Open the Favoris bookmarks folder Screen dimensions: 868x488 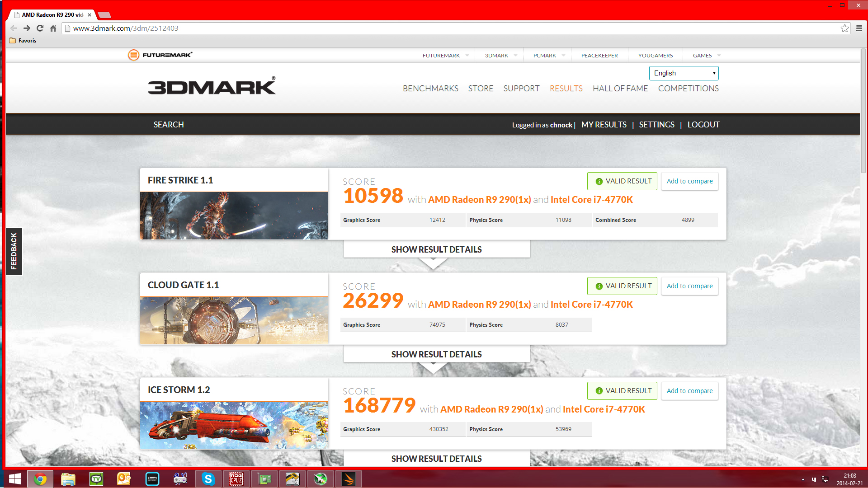point(23,41)
